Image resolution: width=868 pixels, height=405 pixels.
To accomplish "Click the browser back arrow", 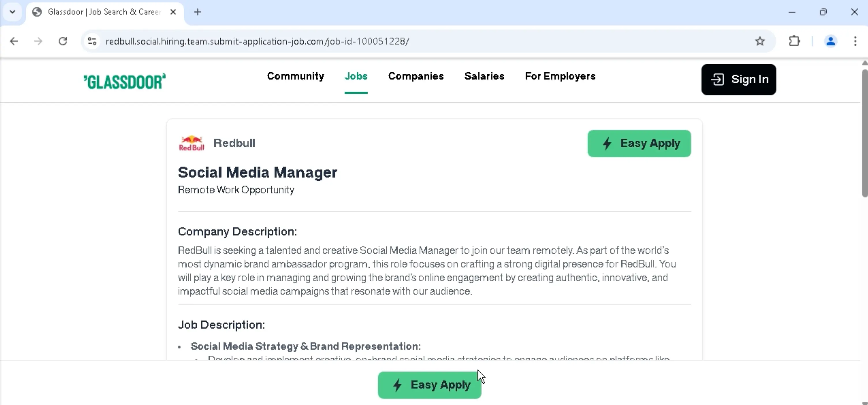I will 14,41.
